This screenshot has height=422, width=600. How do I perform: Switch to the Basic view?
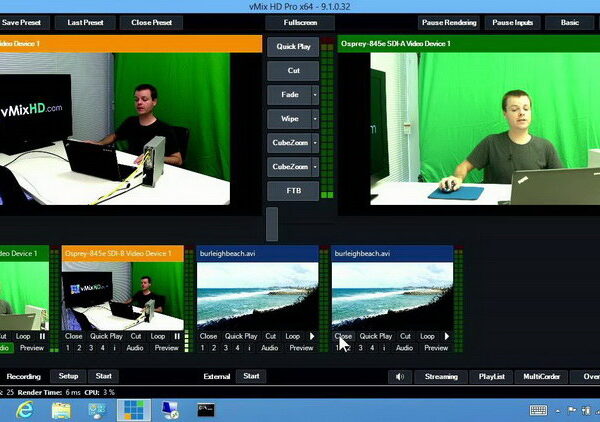tap(570, 23)
